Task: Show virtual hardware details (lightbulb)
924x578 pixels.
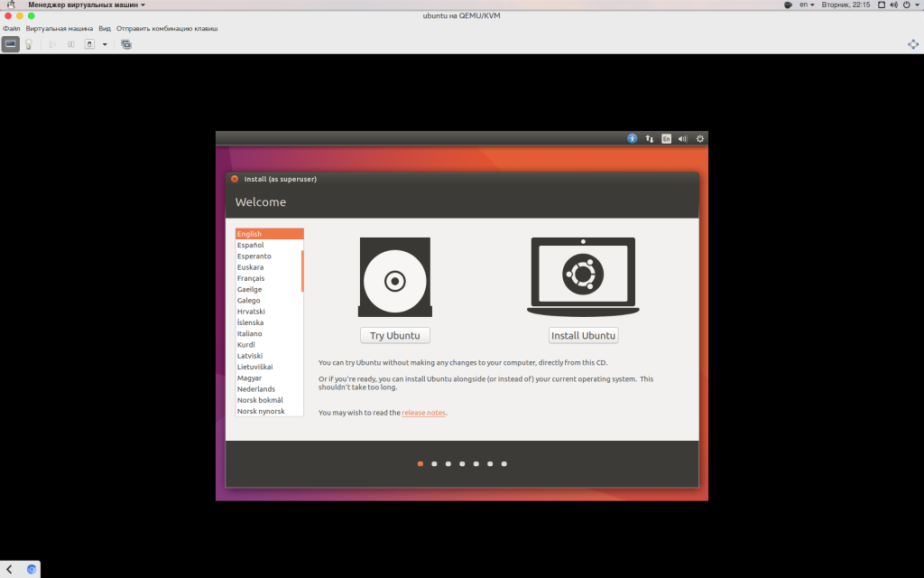Action: (x=28, y=44)
